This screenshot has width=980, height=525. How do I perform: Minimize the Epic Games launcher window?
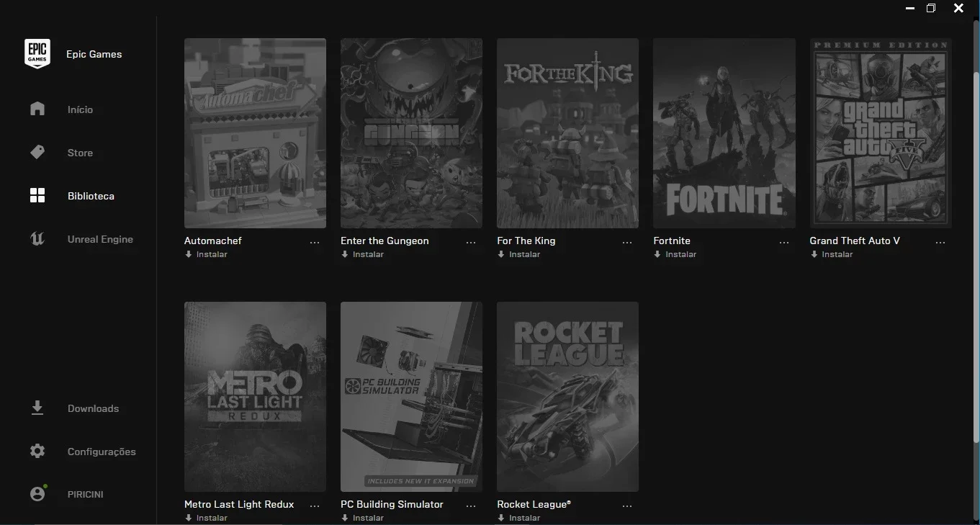tap(910, 9)
